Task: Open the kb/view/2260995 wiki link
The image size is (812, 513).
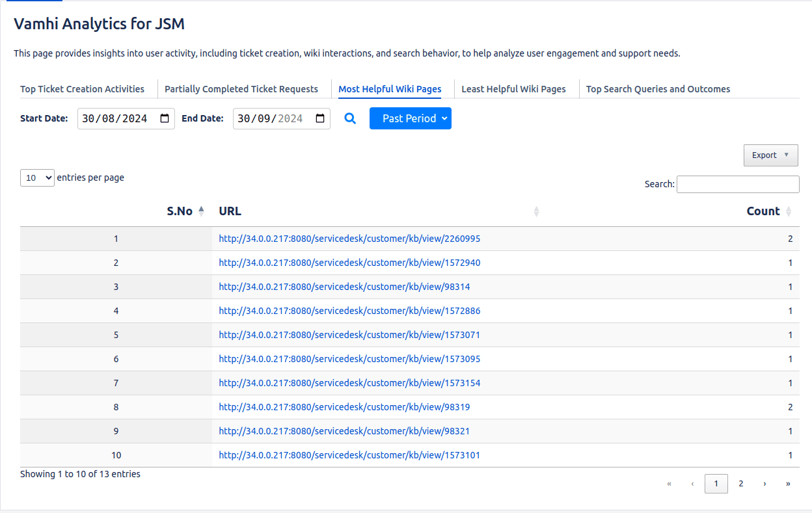Action: [x=349, y=239]
